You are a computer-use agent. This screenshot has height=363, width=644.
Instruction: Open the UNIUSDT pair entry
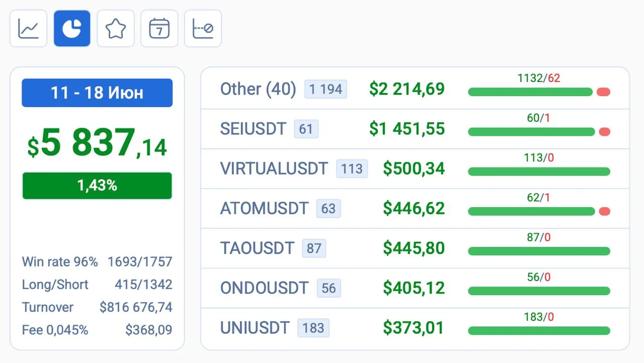[x=415, y=328]
